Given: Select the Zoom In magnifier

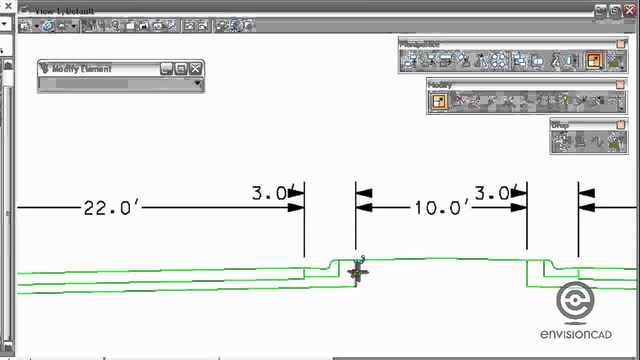Looking at the screenshot, I should [x=102, y=26].
